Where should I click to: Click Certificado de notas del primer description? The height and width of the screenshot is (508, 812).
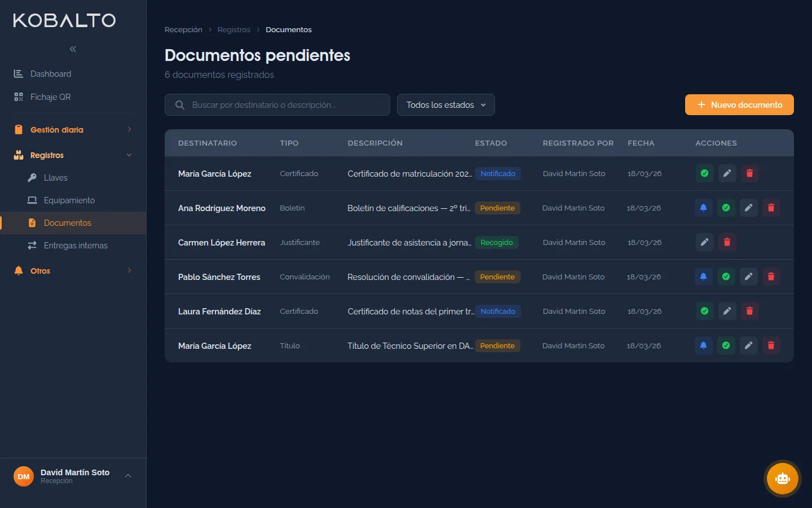pyautogui.click(x=411, y=312)
